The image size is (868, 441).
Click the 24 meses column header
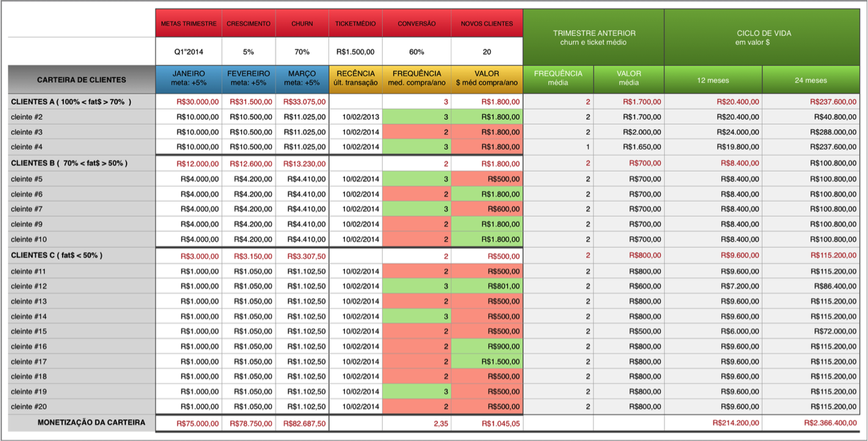click(812, 80)
